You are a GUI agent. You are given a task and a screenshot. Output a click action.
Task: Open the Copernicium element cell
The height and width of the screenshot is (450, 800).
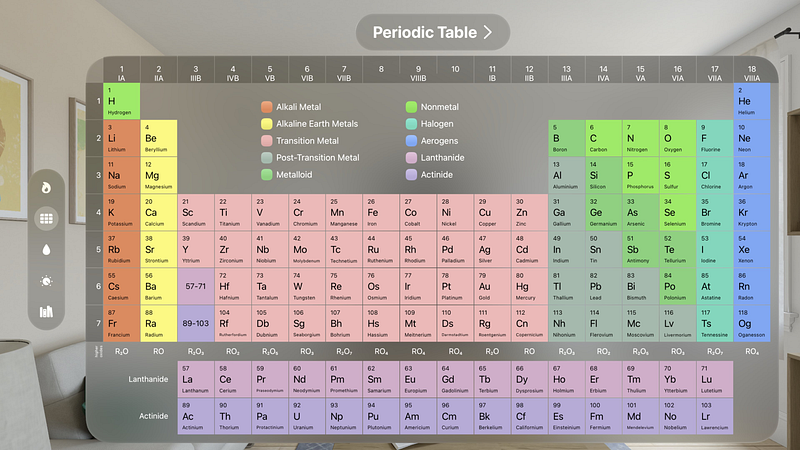click(529, 323)
